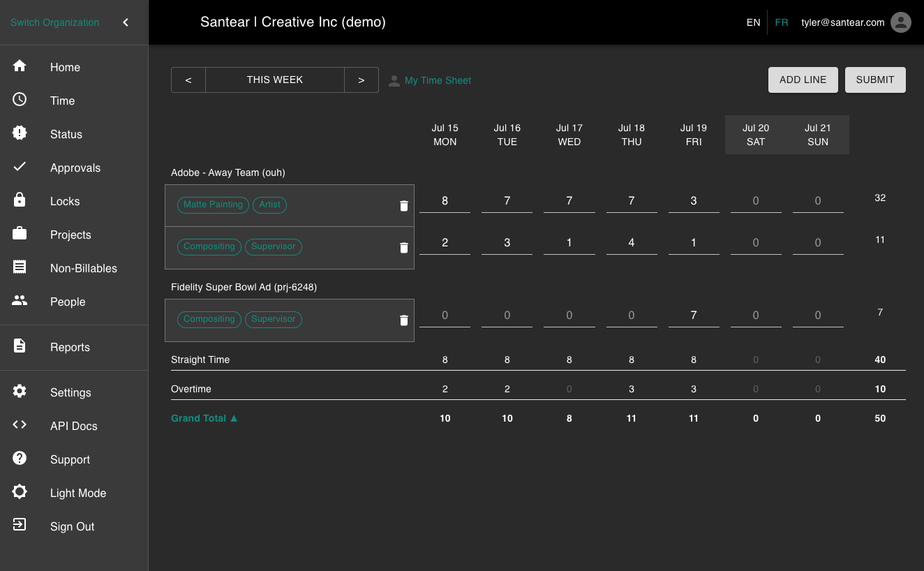Click the Jul 20 SAT column header
The height and width of the screenshot is (571, 924).
pos(756,135)
